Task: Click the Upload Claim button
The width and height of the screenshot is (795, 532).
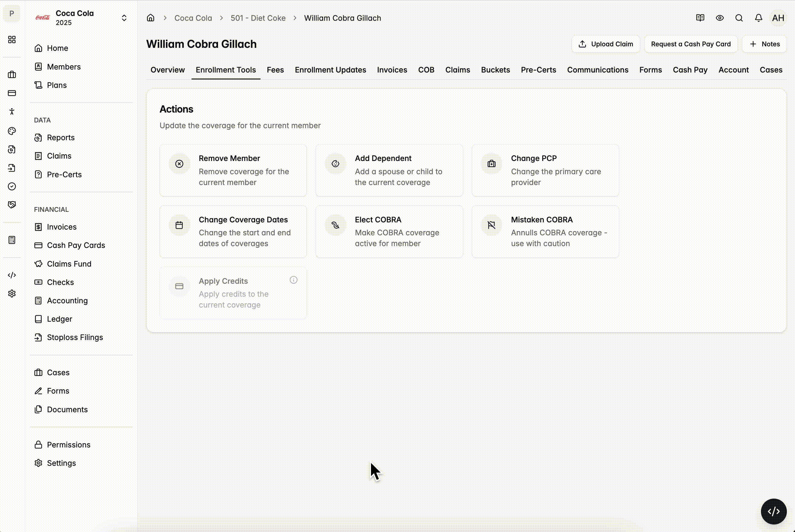Action: pyautogui.click(x=606, y=44)
